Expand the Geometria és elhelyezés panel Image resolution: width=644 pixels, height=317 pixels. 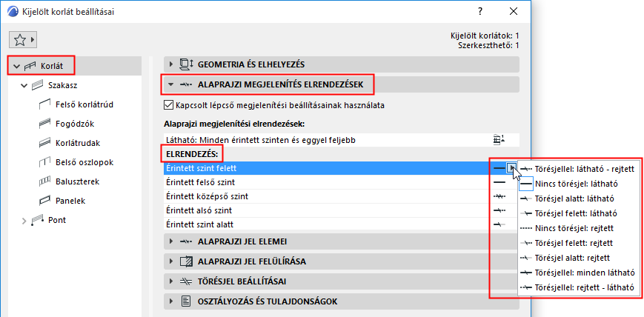[171, 64]
